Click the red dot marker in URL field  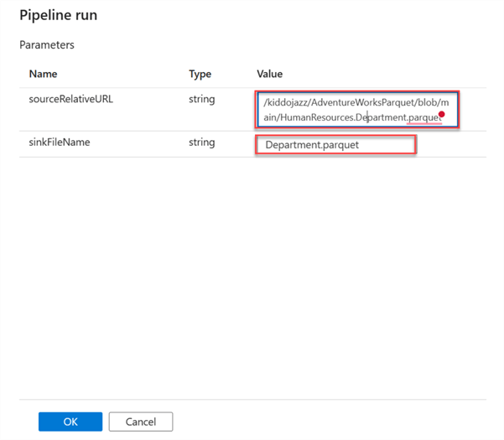pyautogui.click(x=442, y=115)
